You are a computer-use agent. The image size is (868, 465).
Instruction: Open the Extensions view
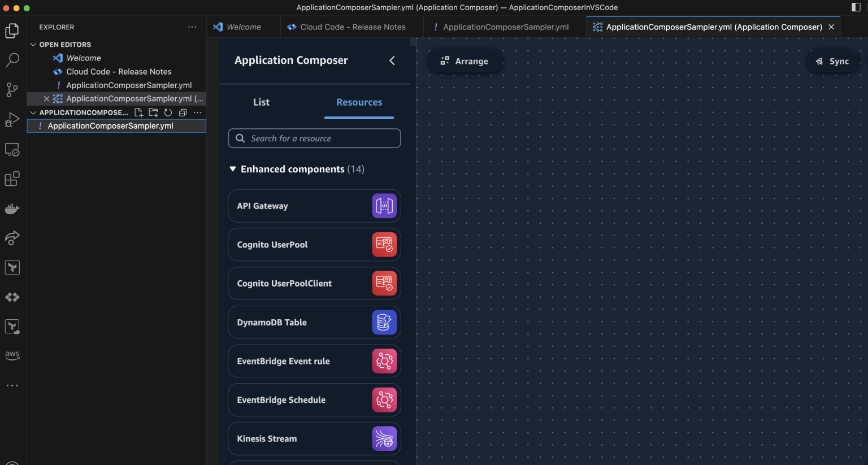coord(12,179)
